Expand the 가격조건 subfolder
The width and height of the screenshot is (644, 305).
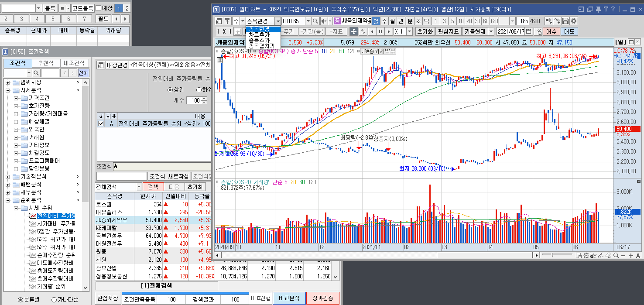[16, 98]
